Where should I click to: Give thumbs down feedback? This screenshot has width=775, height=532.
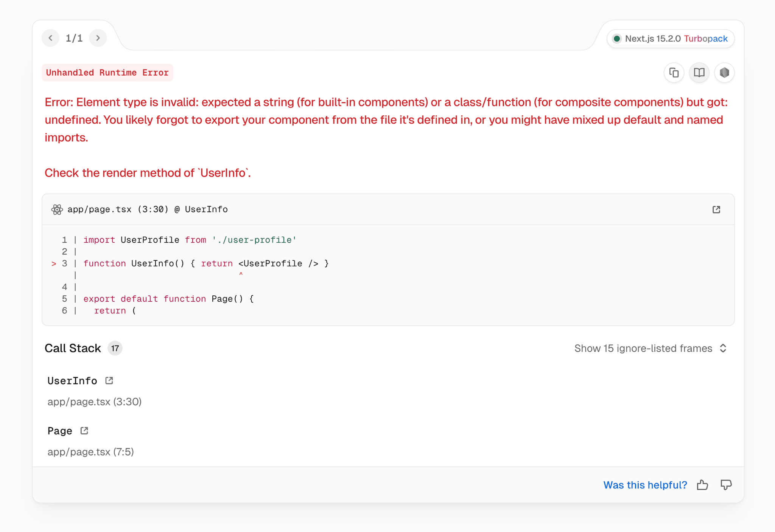coord(726,485)
